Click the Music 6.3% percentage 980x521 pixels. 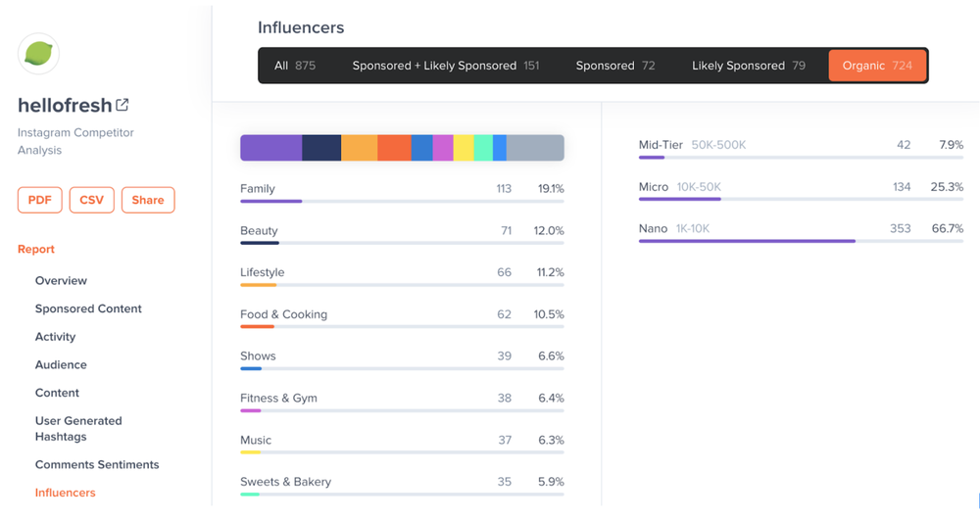pos(551,440)
